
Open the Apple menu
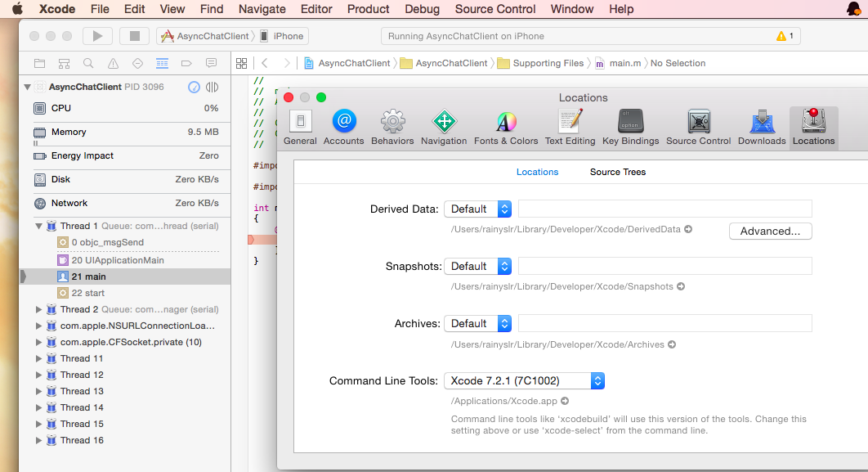point(18,9)
